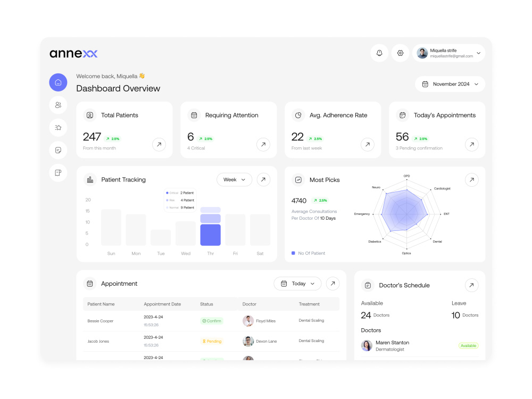This screenshot has width=532, height=399.
Task: Click the radar chart polygon
Action: click(x=404, y=211)
